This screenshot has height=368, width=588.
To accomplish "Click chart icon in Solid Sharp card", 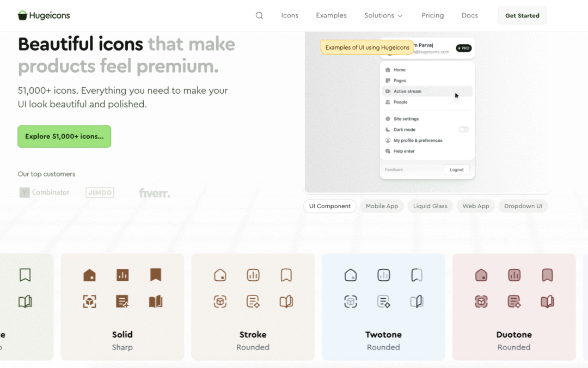I will (x=122, y=275).
